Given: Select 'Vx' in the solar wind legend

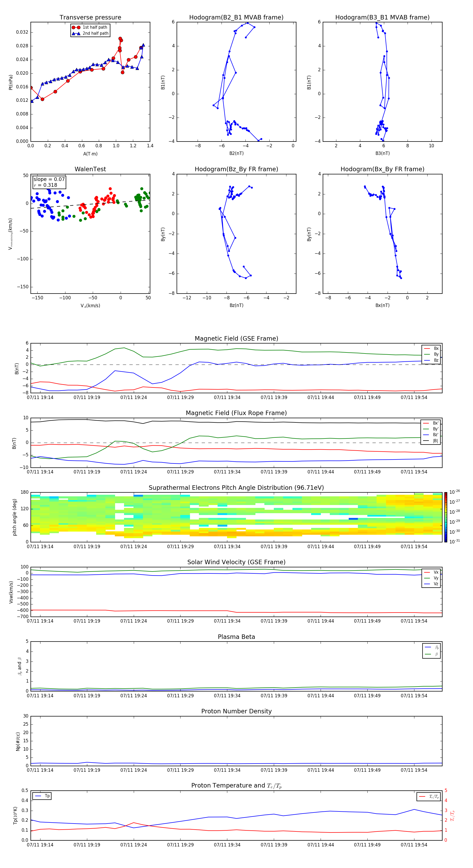Looking at the screenshot, I should (x=431, y=572).
